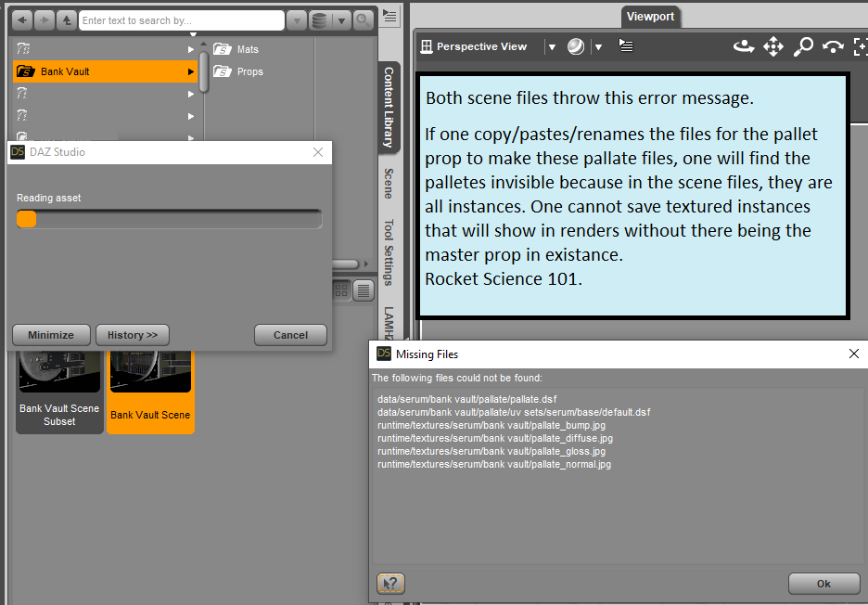The height and width of the screenshot is (605, 868).
Task: Click the pallate_gloss.jpg file entry
Action: (491, 451)
